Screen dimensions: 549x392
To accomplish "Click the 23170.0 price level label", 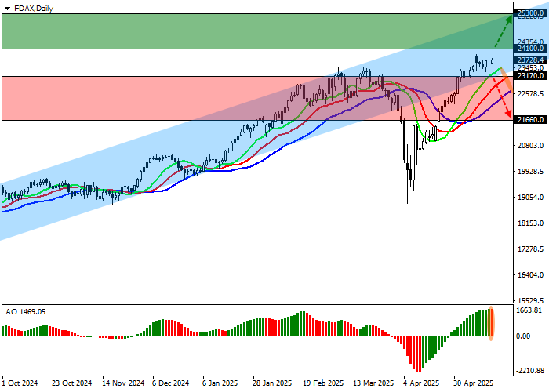I will point(530,76).
